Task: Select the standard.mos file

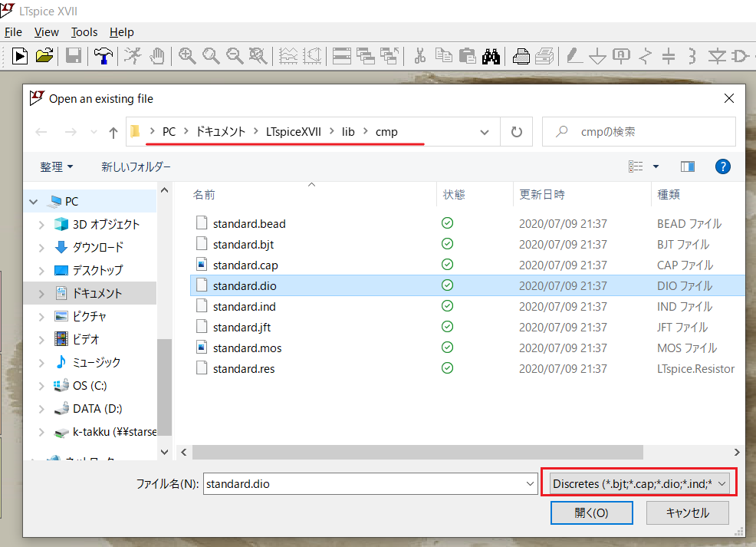Action: tap(247, 348)
